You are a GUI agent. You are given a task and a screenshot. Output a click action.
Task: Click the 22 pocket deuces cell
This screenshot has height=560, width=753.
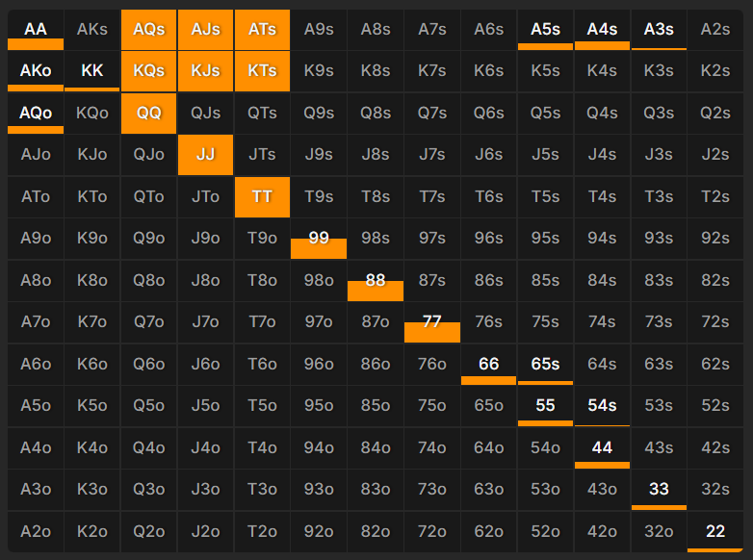[715, 531]
